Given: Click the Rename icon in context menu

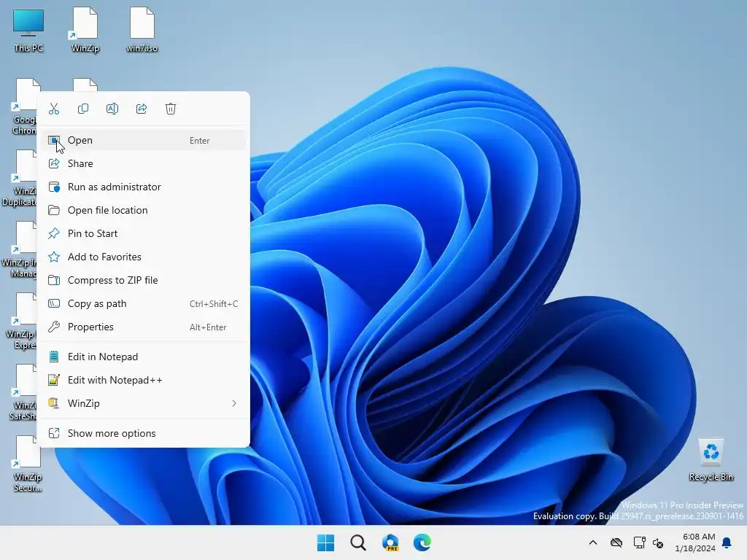Looking at the screenshot, I should click(112, 109).
